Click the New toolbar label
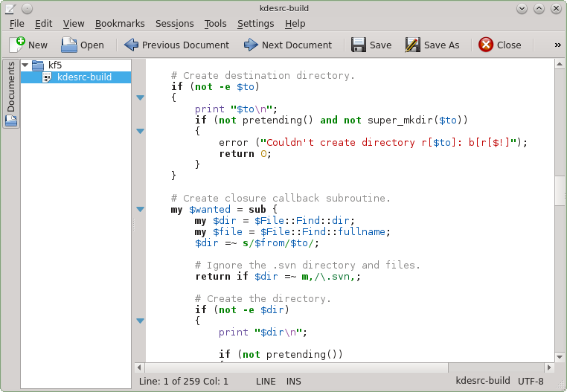Viewport: 567px width, 392px height. [x=38, y=45]
